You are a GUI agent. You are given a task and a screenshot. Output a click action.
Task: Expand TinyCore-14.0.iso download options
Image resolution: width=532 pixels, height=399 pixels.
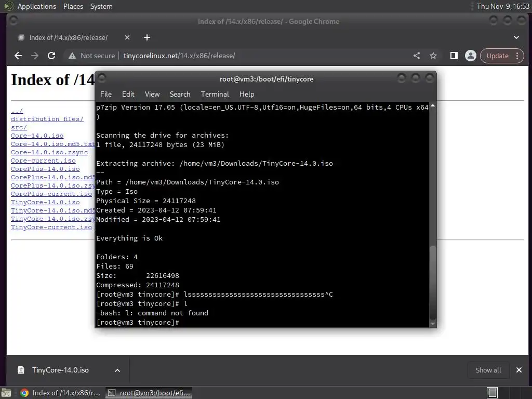point(117,370)
